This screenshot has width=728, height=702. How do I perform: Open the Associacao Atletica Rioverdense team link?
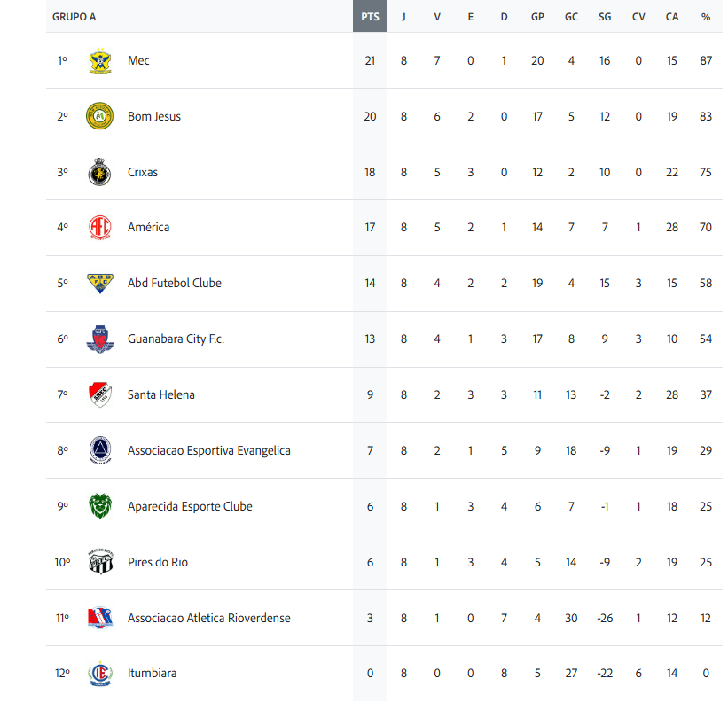208,618
